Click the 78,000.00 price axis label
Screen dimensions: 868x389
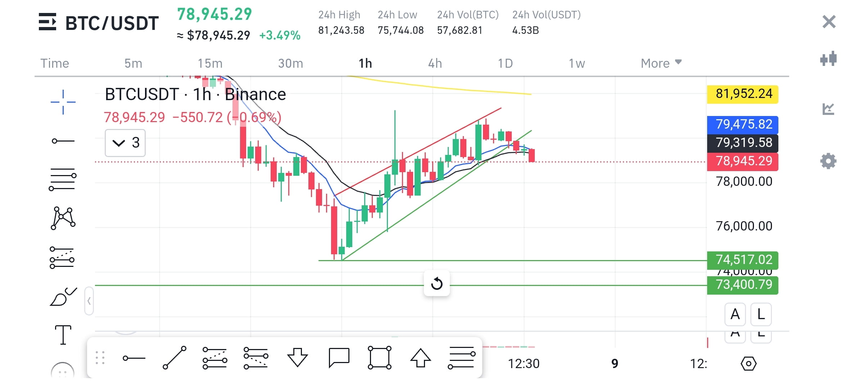coord(744,182)
